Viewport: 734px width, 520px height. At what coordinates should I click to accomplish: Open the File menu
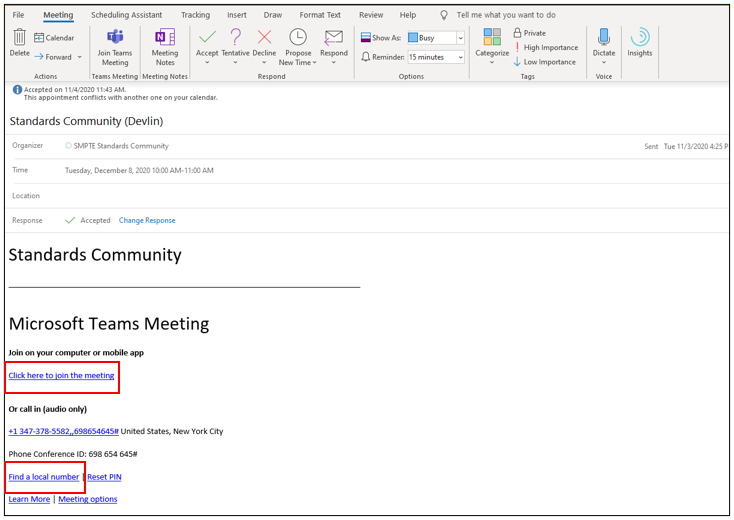18,15
